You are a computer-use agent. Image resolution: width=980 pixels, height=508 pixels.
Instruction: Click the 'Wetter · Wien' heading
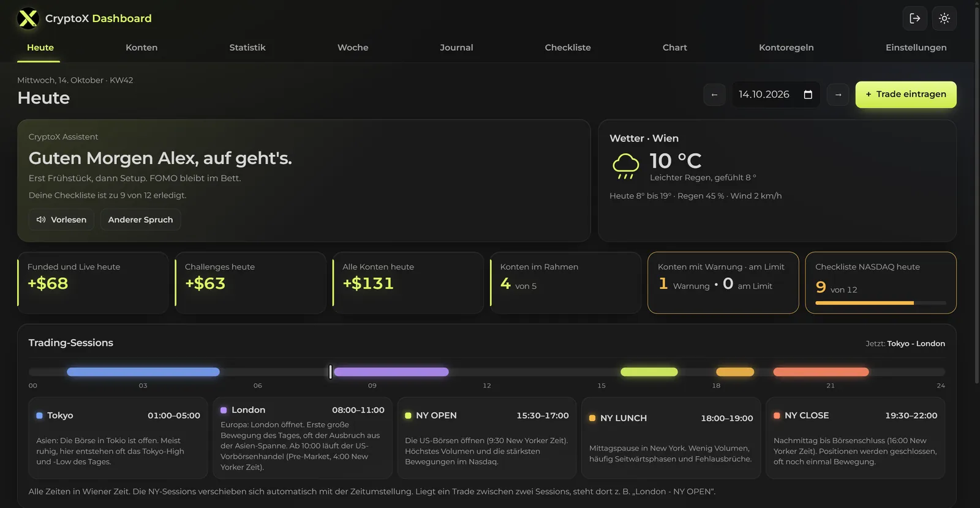coord(644,138)
